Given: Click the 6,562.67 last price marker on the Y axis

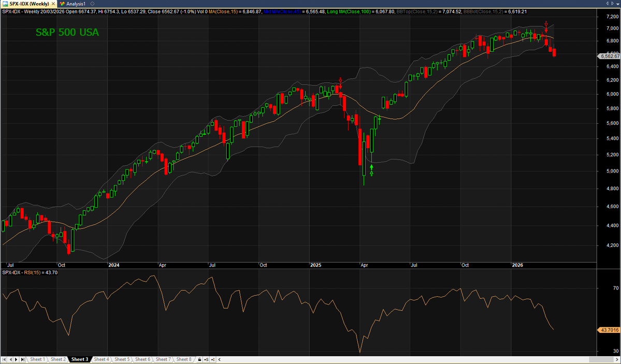Looking at the screenshot, I should point(609,56).
